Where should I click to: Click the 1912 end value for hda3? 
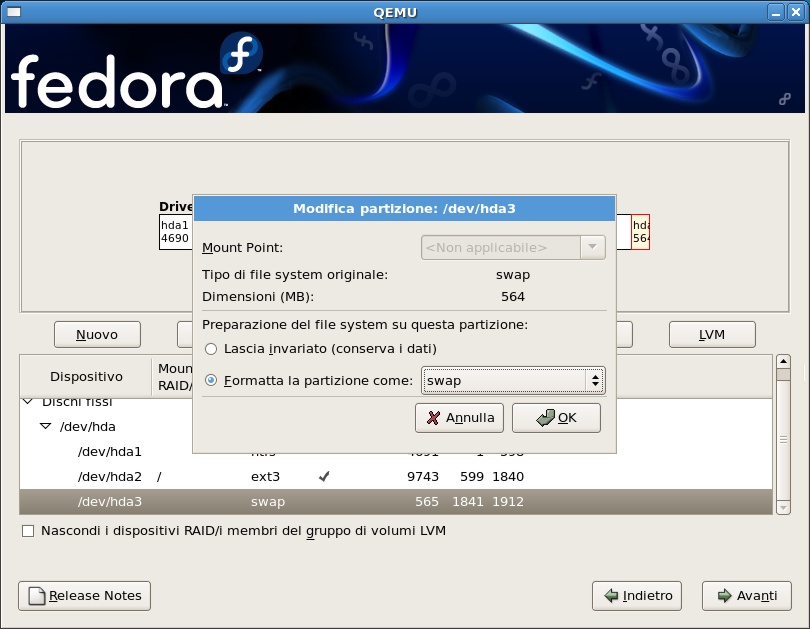click(508, 501)
